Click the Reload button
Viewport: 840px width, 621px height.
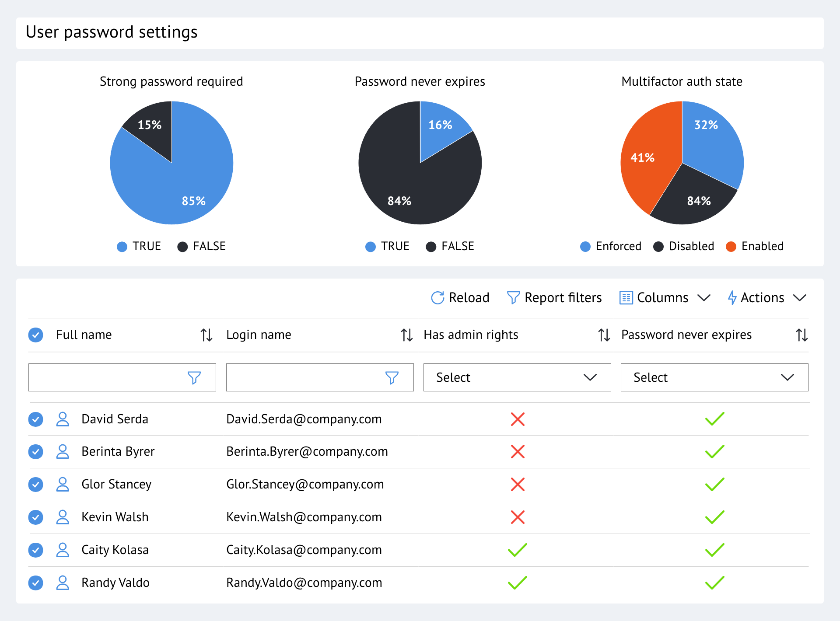point(459,297)
